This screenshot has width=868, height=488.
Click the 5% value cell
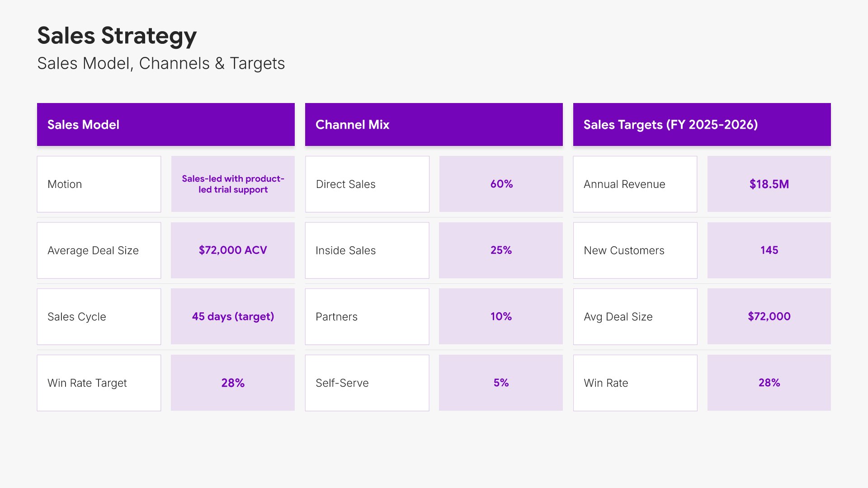(x=501, y=383)
